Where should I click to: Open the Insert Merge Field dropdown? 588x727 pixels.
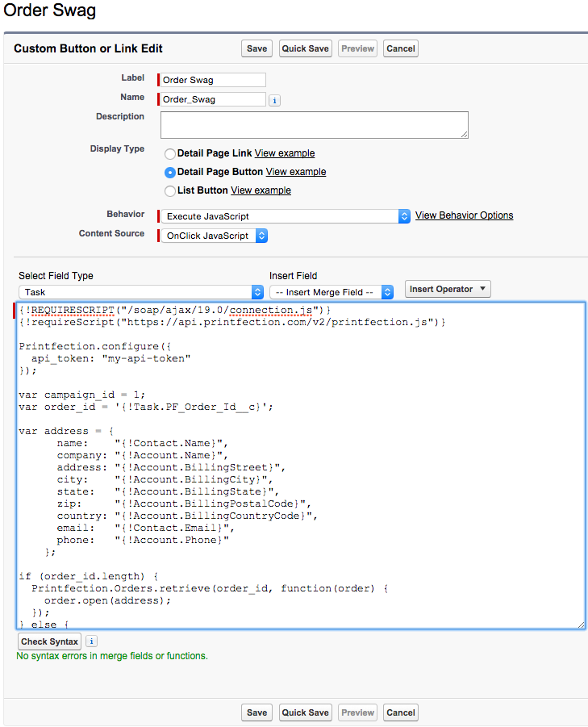331,292
